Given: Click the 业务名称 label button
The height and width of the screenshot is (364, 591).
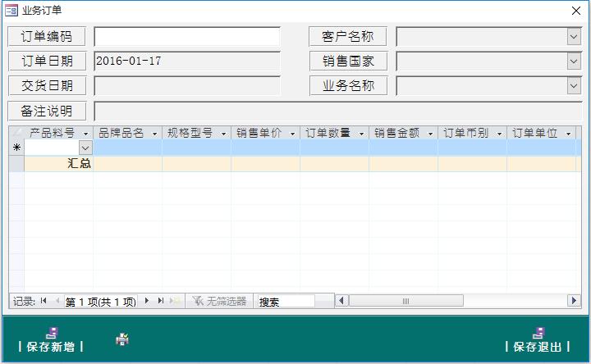Looking at the screenshot, I should click(348, 86).
